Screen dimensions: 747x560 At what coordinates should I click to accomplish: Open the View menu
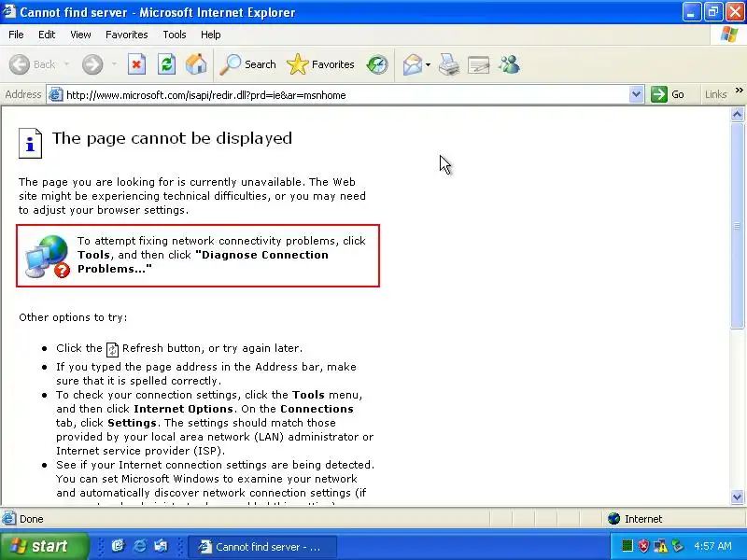point(80,35)
